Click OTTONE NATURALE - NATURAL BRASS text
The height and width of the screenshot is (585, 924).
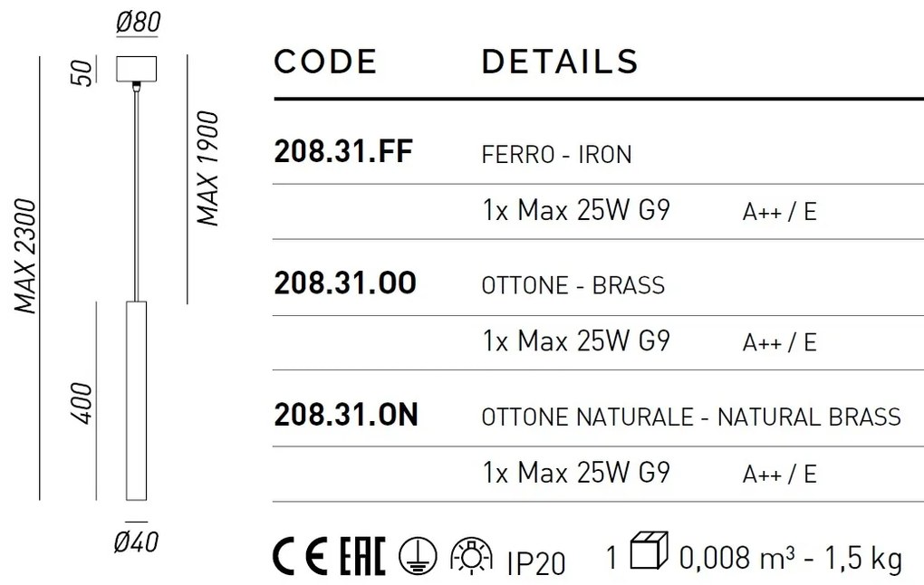(x=691, y=417)
